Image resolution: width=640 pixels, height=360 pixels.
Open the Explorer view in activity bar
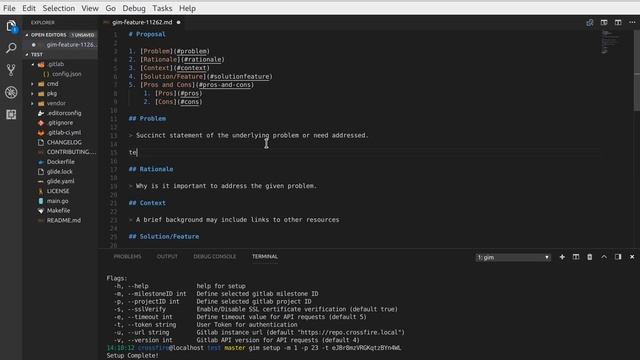click(11, 27)
